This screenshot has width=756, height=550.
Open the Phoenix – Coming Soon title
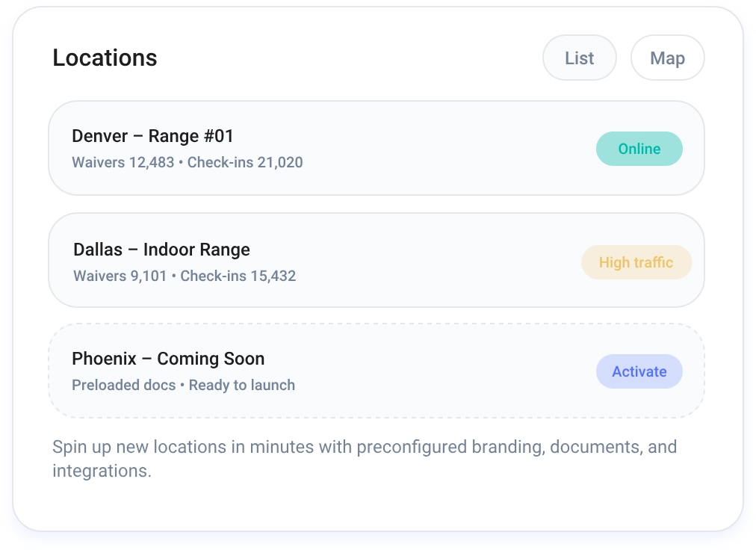coord(168,359)
